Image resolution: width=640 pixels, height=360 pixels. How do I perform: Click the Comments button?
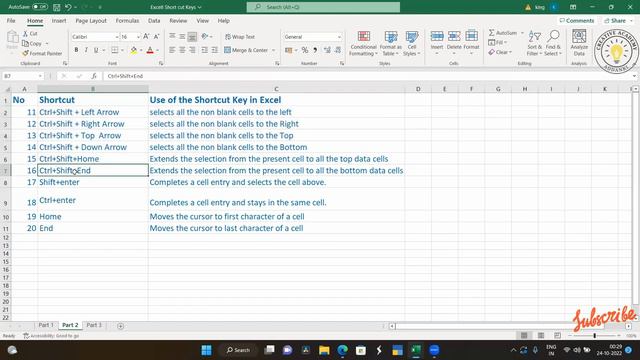tap(576, 20)
